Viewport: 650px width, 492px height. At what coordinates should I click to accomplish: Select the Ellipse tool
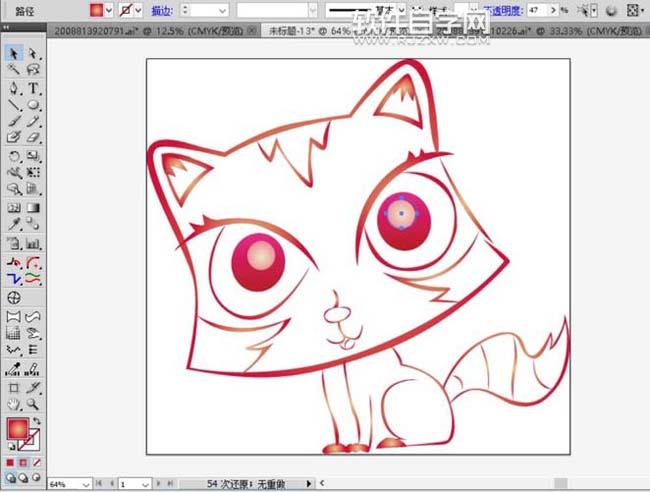(33, 104)
